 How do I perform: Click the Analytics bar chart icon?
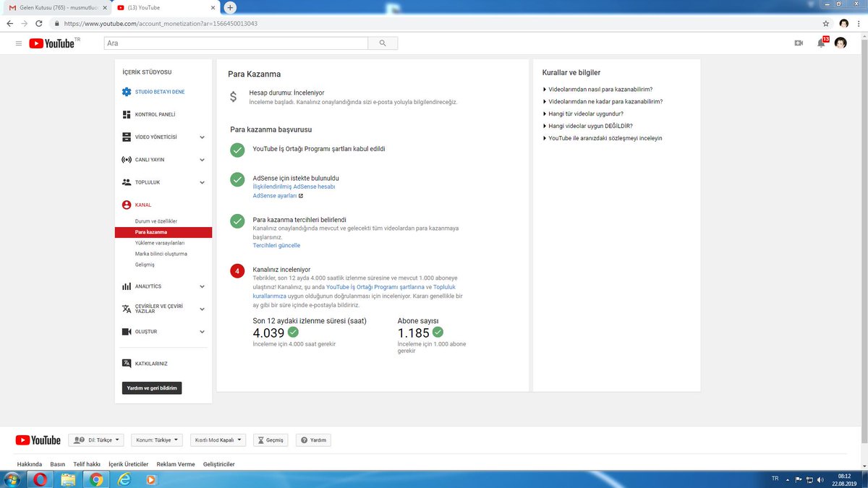[x=127, y=286]
